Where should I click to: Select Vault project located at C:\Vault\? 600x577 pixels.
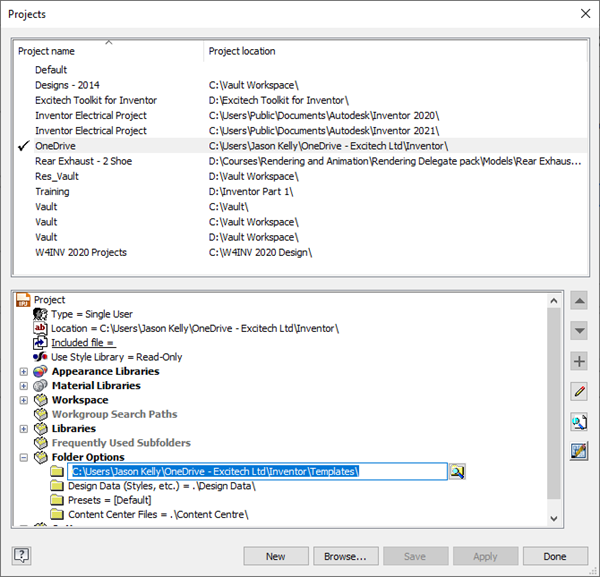[x=300, y=207]
